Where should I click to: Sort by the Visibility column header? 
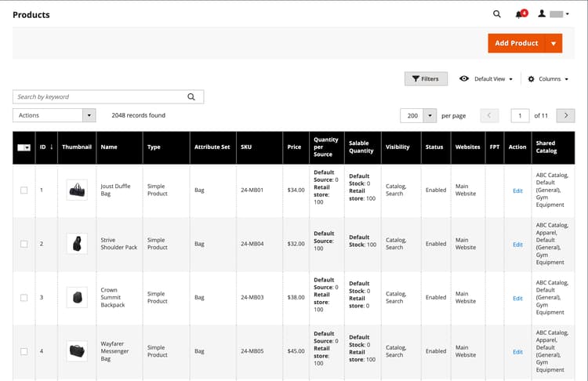pyautogui.click(x=401, y=147)
